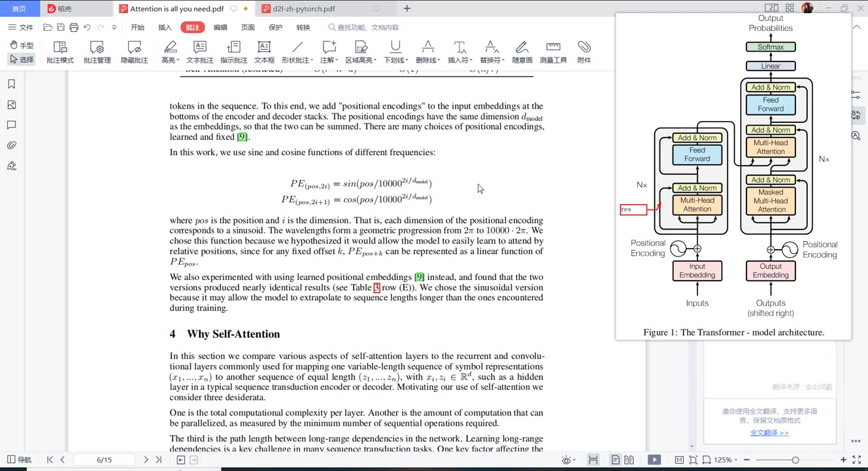Viewport: 868px width, 471px height.
Task: Open the 高亮 color dropdown arrow
Action: [177, 61]
